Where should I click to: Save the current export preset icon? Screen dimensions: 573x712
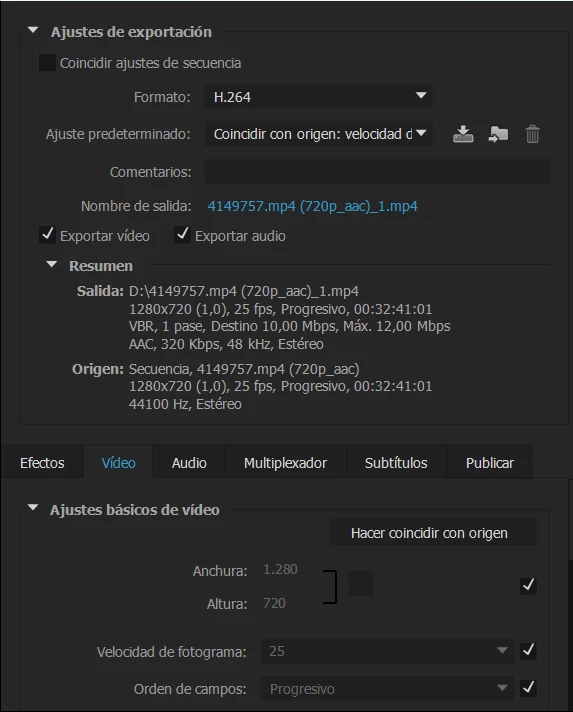463,134
